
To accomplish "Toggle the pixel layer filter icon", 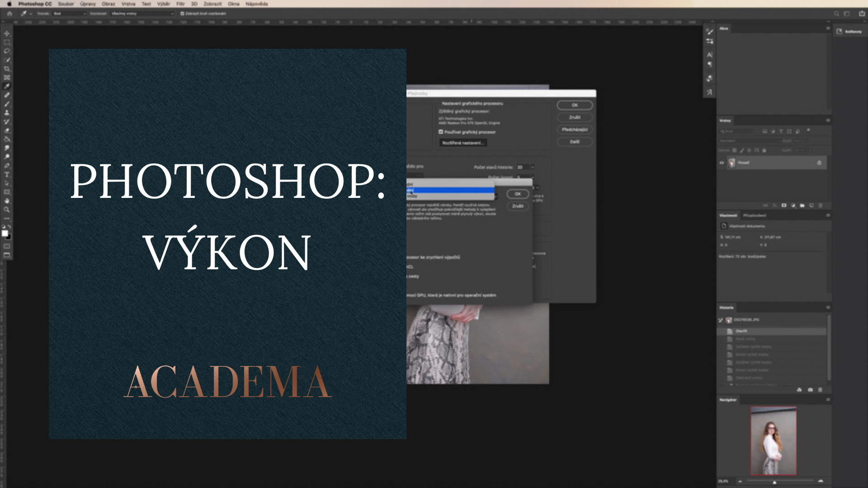I will (765, 131).
